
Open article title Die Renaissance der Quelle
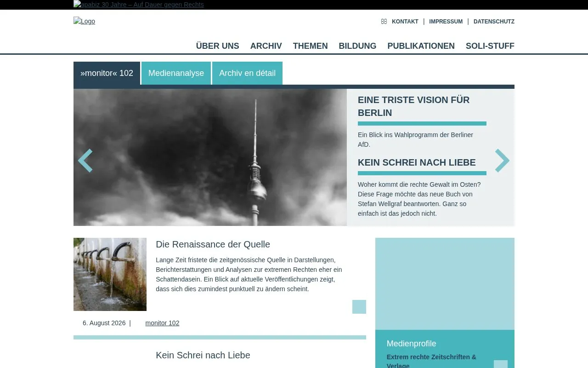(x=213, y=244)
